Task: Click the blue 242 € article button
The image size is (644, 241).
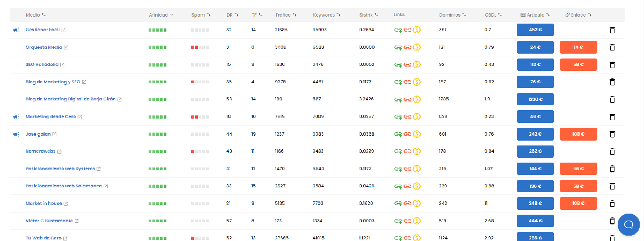Action: [x=535, y=134]
